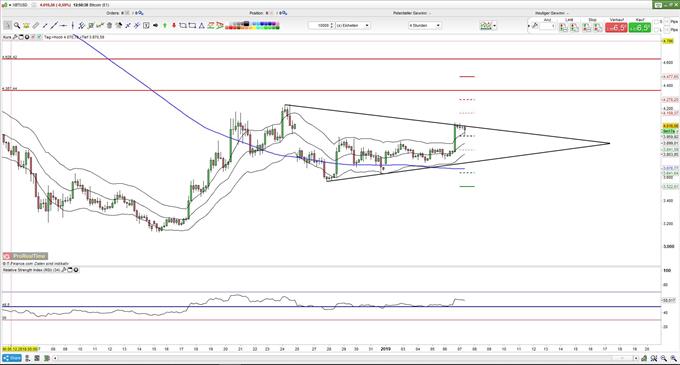Viewport: 680px width, 365px height.
Task: Select the horizontal line tool
Action: [x=63, y=25]
